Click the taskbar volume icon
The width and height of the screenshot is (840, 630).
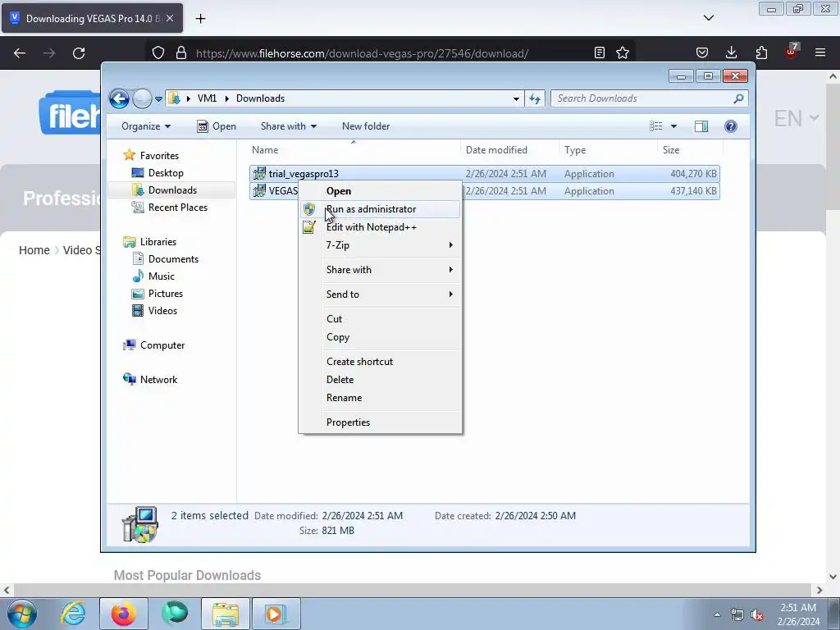[757, 614]
